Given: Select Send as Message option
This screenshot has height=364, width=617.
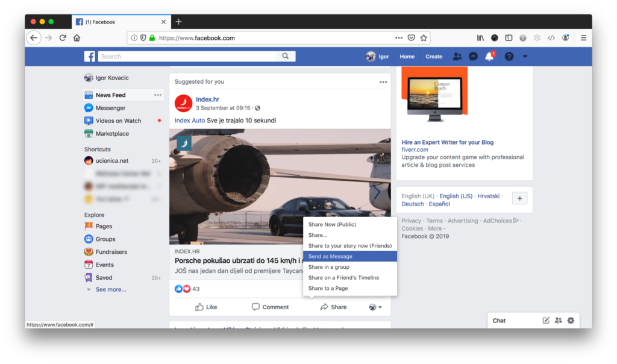Looking at the screenshot, I should pos(330,257).
